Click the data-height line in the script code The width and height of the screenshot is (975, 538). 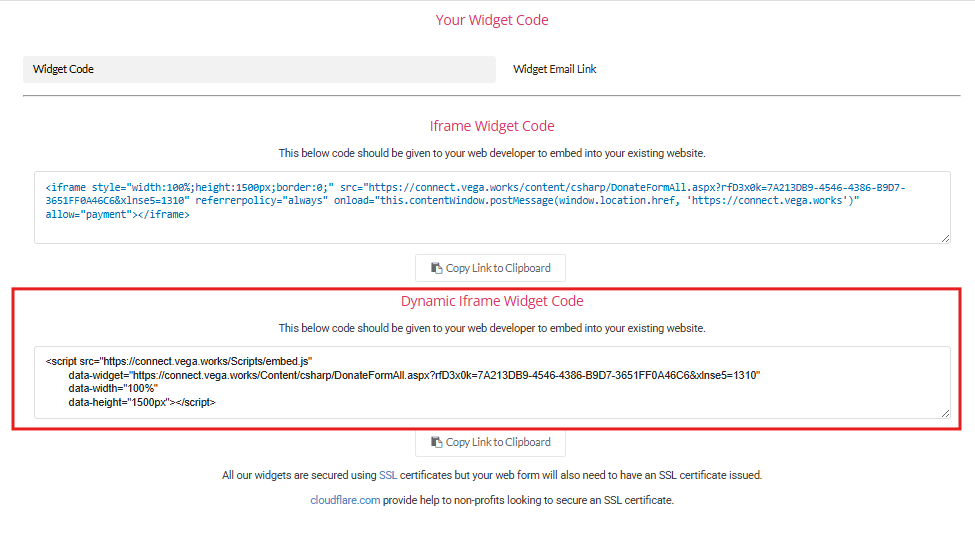click(x=142, y=402)
